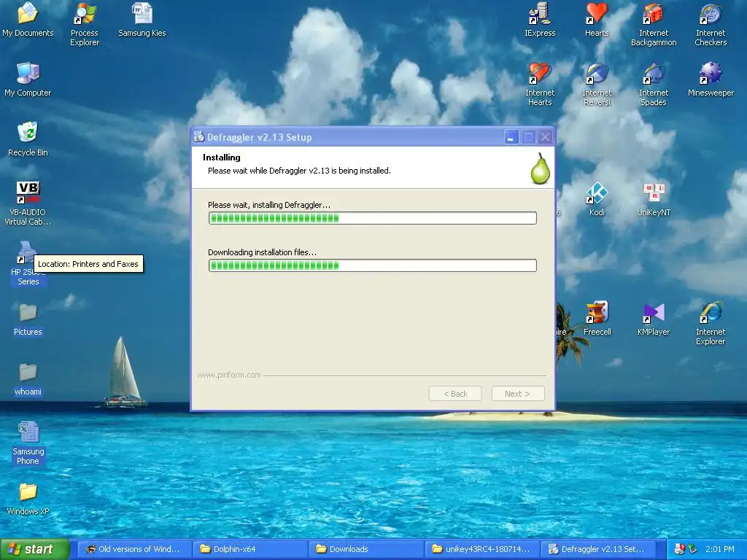Open the Recycle Bin

pos(28,139)
